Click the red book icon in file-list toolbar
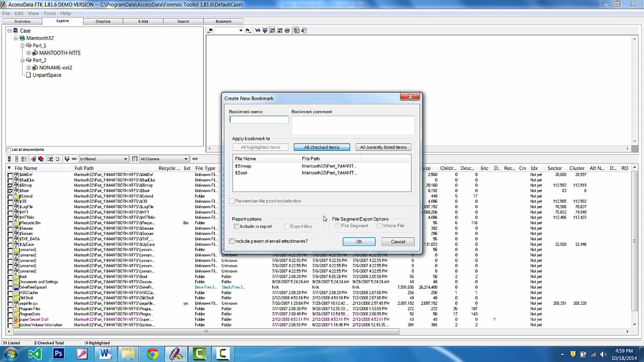 [41, 159]
